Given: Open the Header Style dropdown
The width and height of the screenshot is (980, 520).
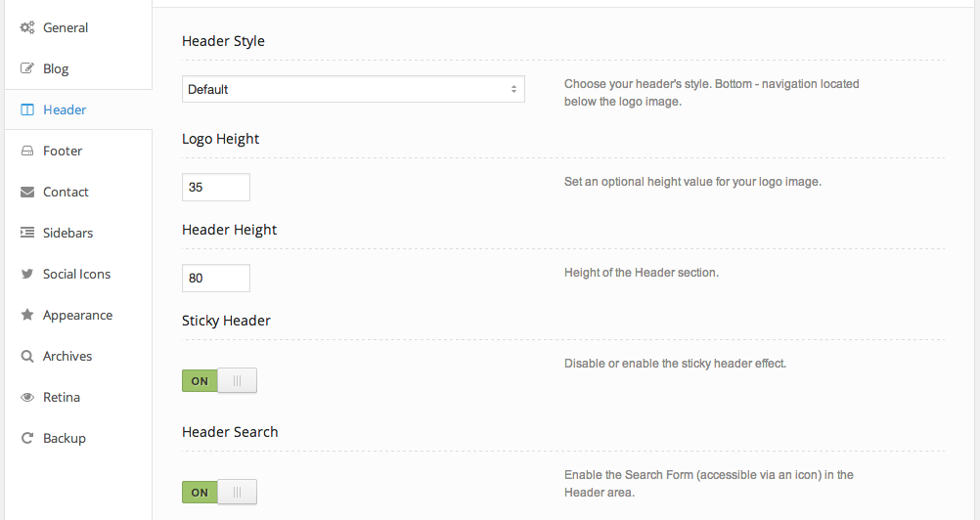Looking at the screenshot, I should [x=352, y=89].
